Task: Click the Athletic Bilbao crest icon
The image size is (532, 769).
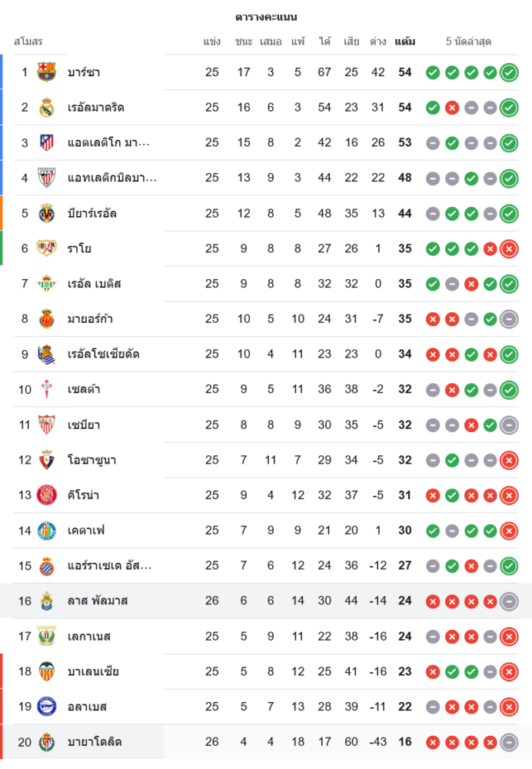Action: (47, 178)
